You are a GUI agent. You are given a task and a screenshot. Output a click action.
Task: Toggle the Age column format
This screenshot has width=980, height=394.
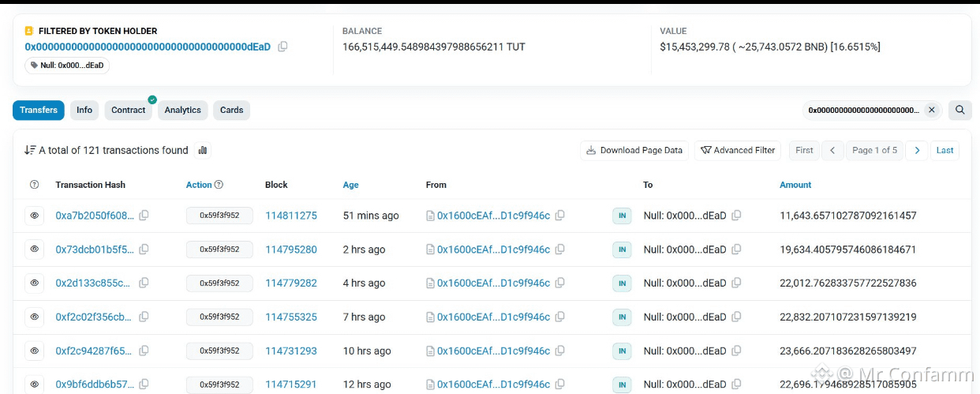[x=350, y=185]
